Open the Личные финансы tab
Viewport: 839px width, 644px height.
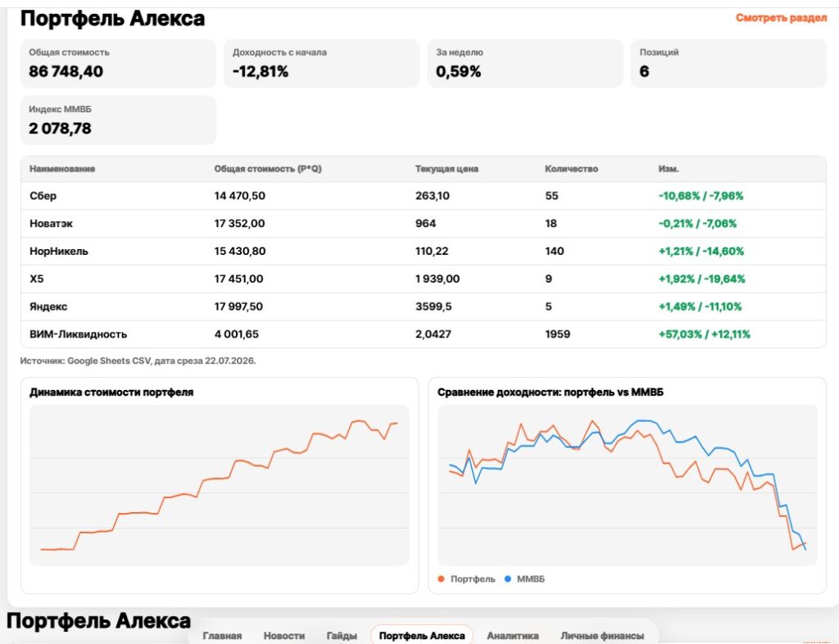pyautogui.click(x=602, y=636)
